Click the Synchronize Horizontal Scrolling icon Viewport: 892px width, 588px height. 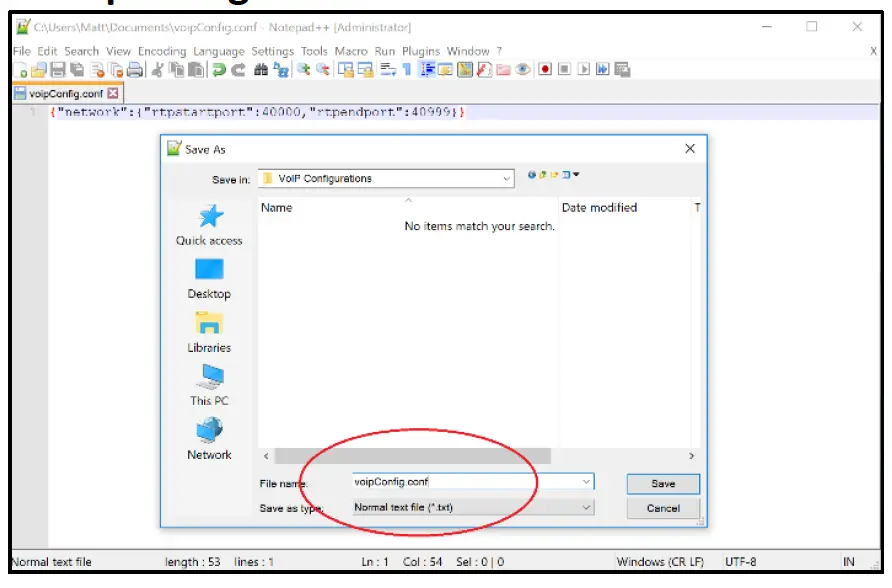365,70
